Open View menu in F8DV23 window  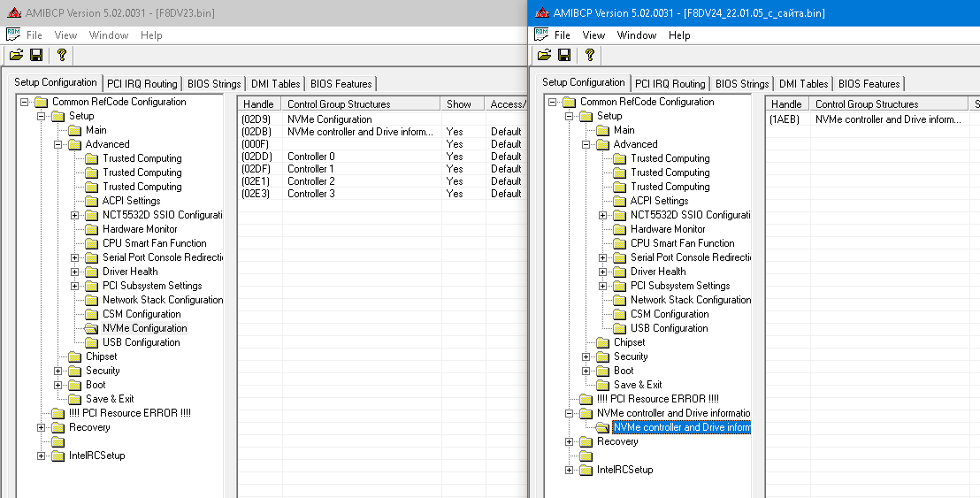65,35
